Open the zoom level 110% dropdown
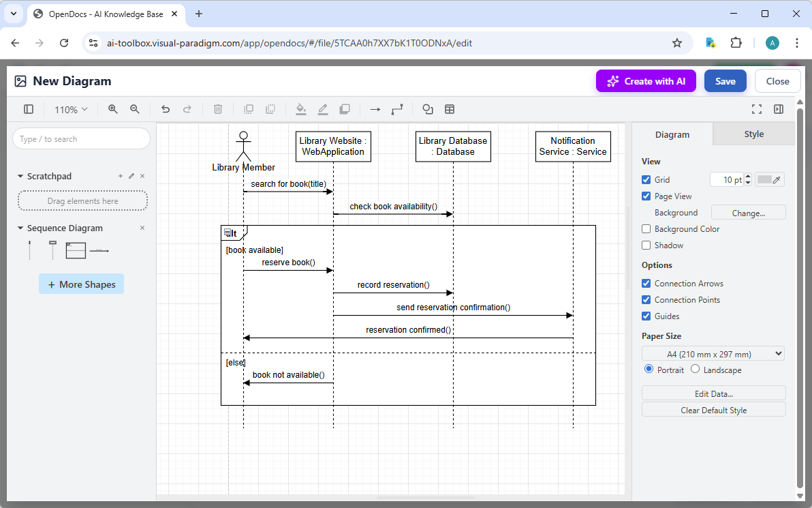The width and height of the screenshot is (812, 508). [70, 109]
